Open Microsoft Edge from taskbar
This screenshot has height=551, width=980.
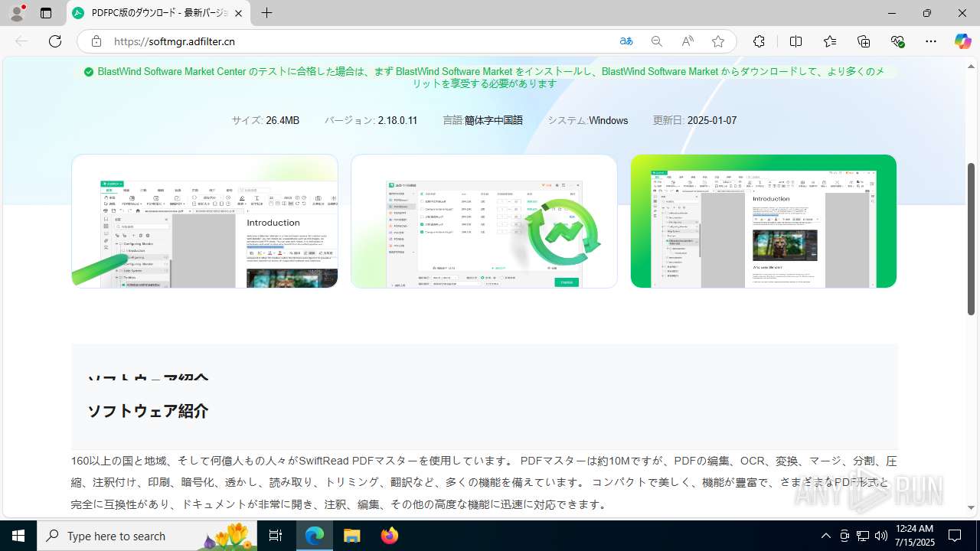click(x=315, y=536)
